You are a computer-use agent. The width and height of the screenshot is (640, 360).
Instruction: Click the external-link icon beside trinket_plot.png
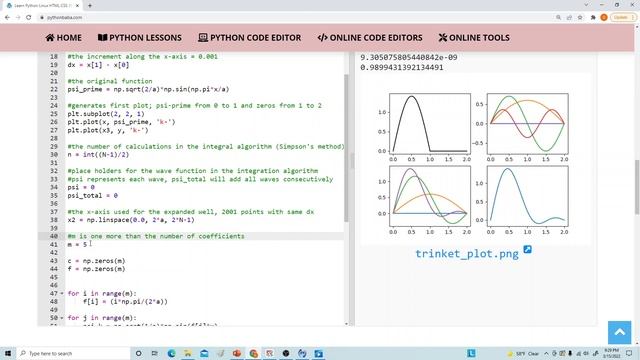[x=527, y=249]
